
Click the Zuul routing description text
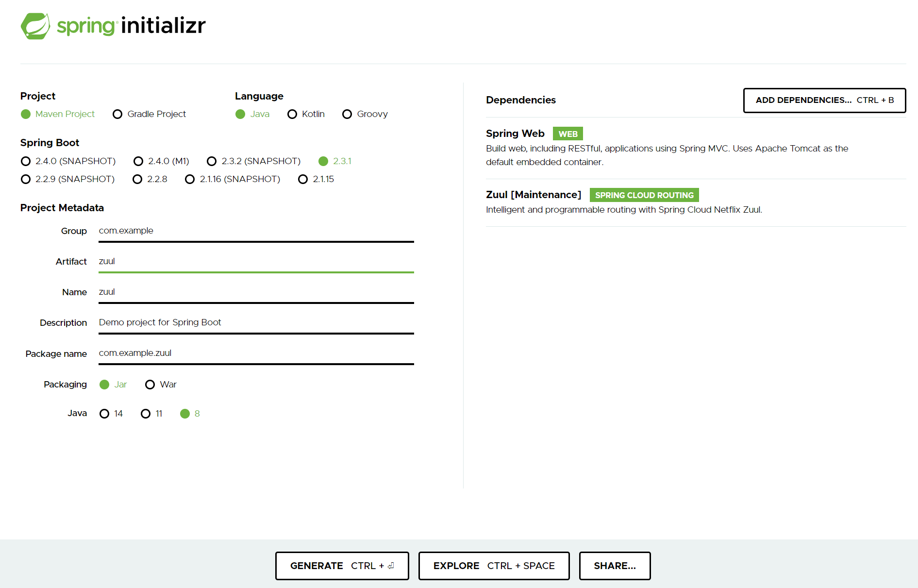tap(624, 210)
